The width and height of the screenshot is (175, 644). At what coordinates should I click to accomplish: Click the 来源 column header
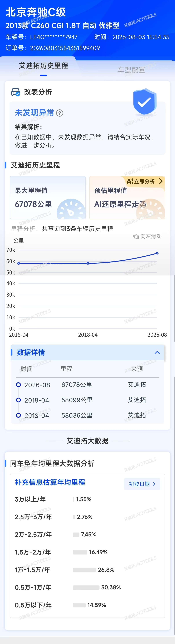[x=137, y=369]
